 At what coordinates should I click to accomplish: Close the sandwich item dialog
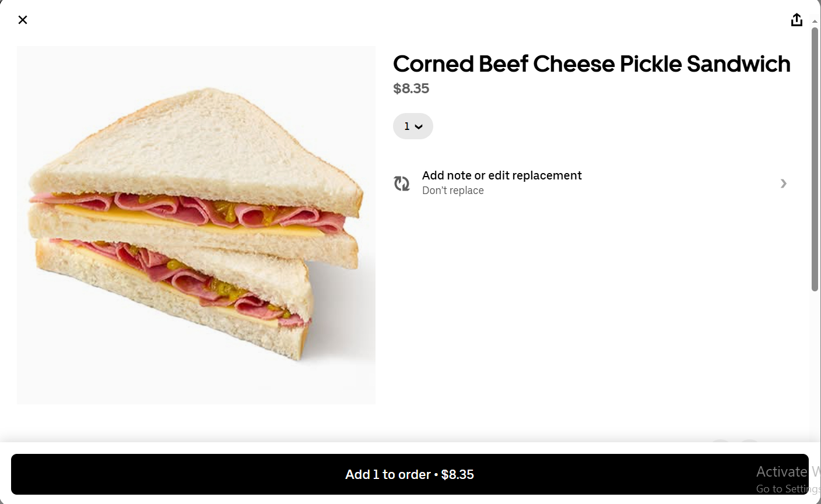pos(23,20)
